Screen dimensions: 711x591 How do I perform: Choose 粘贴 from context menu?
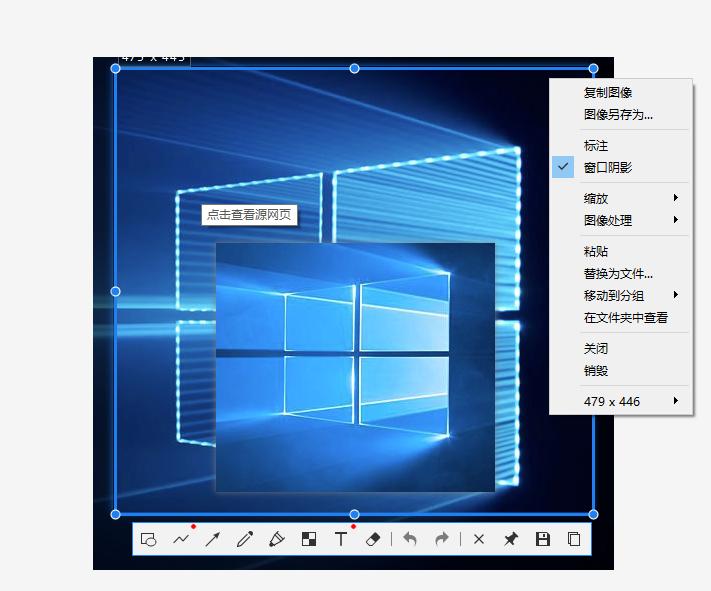pyautogui.click(x=621, y=251)
